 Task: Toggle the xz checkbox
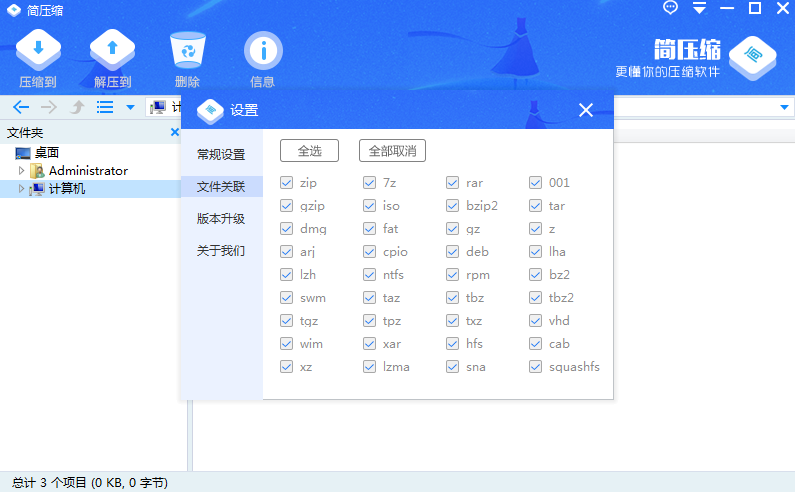pyautogui.click(x=286, y=367)
